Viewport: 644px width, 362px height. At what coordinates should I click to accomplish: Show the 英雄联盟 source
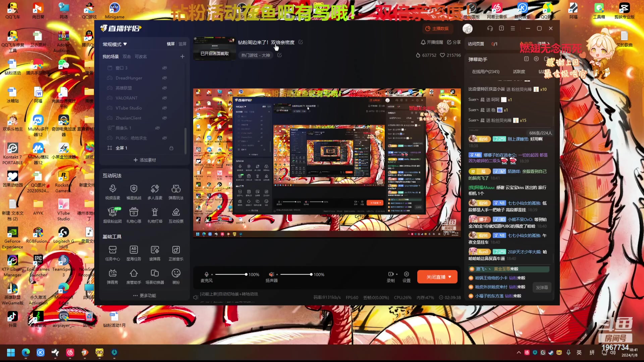165,88
